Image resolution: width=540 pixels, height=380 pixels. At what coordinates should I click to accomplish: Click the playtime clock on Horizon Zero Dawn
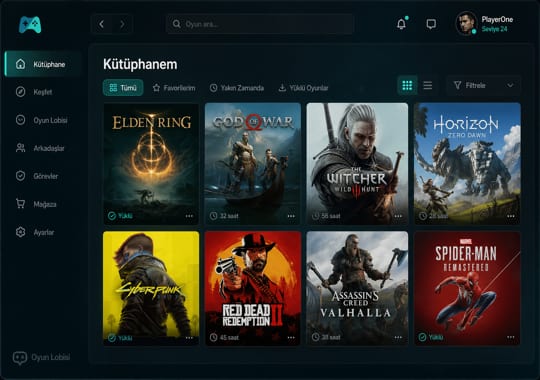point(423,216)
